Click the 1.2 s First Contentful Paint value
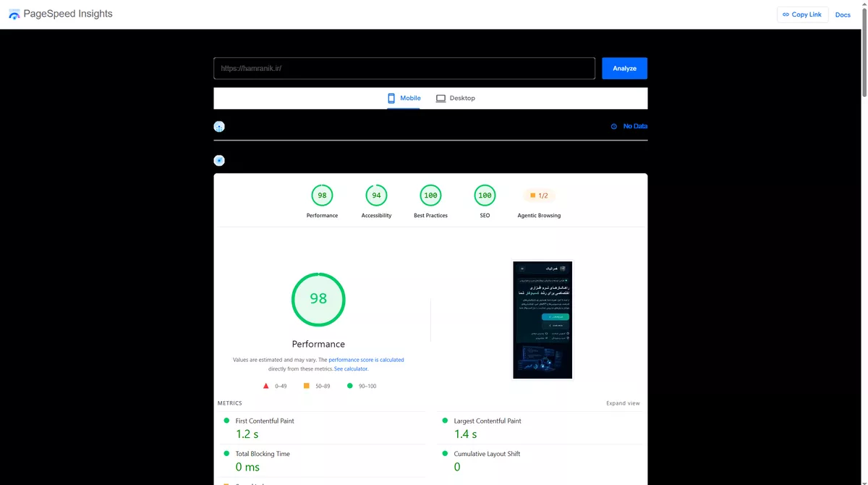The width and height of the screenshot is (868, 485). click(247, 434)
